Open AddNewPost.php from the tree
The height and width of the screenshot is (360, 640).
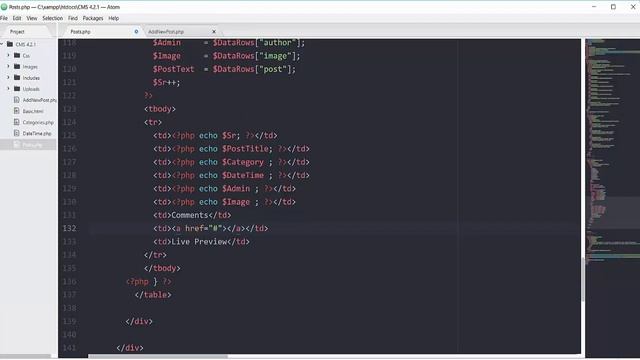coord(39,100)
